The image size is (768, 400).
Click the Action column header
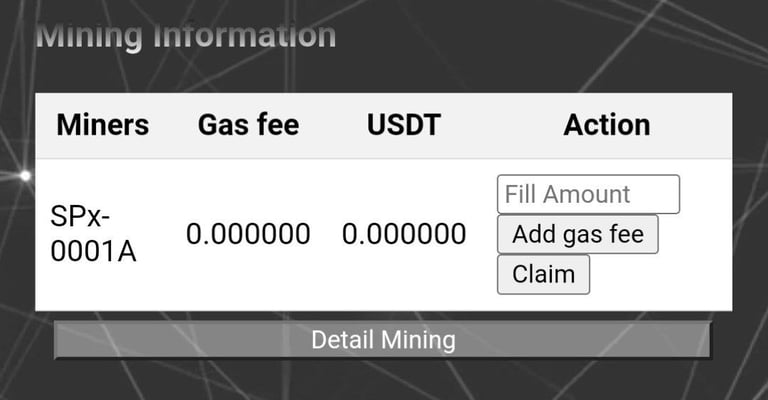point(606,125)
